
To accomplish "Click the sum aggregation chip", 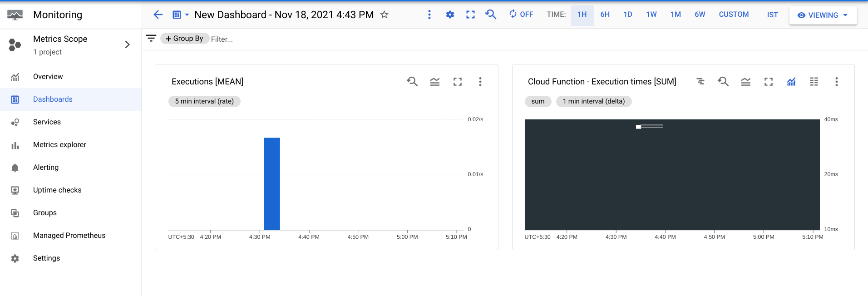I will (x=538, y=101).
